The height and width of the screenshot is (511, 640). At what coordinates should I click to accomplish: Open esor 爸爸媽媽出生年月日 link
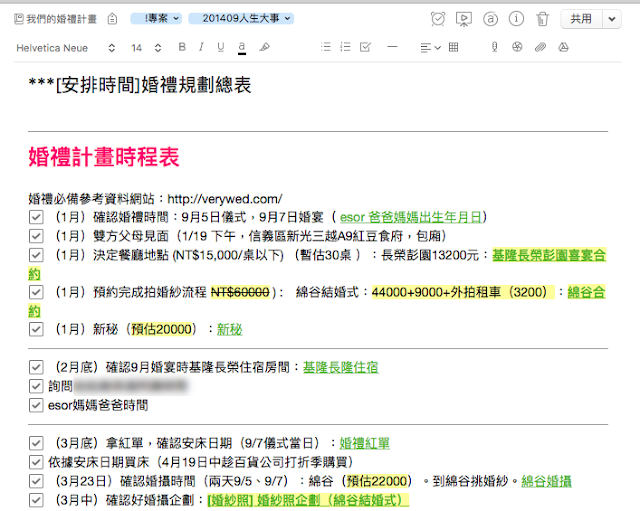(x=411, y=217)
